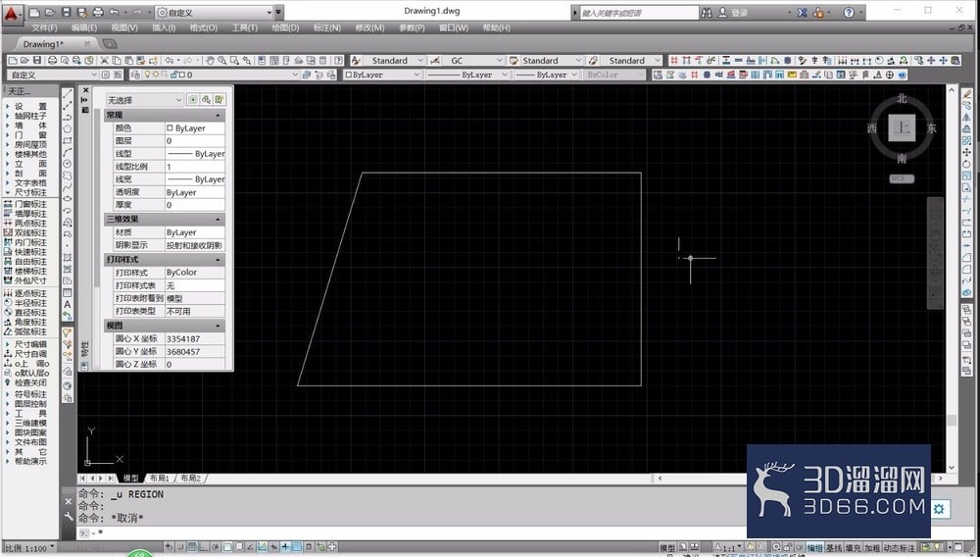The width and height of the screenshot is (980, 557).
Task: Toggle 基线 in status bar
Action: click(x=834, y=547)
